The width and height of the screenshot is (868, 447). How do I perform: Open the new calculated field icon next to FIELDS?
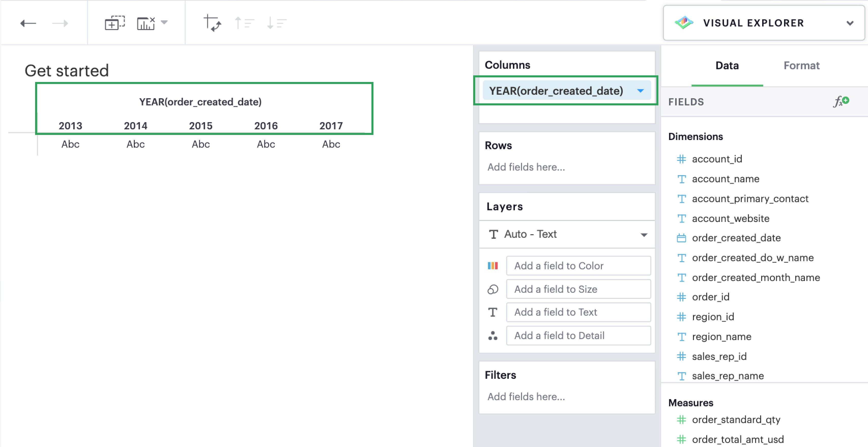pos(841,101)
